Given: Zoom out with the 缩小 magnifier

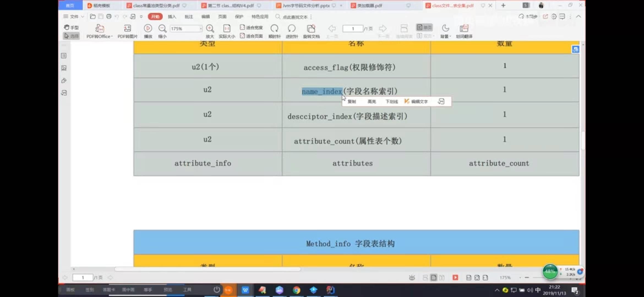Looking at the screenshot, I should [x=162, y=32].
